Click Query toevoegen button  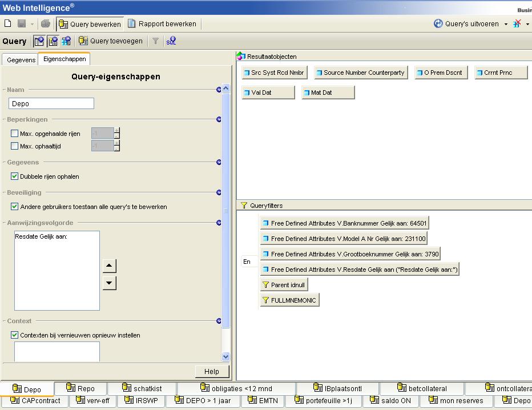pyautogui.click(x=111, y=41)
